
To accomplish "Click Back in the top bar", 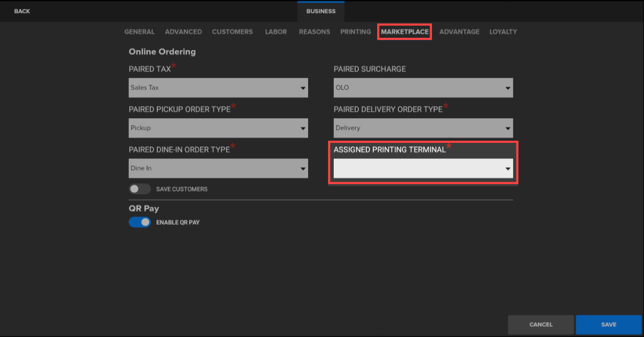I will pyautogui.click(x=22, y=11).
